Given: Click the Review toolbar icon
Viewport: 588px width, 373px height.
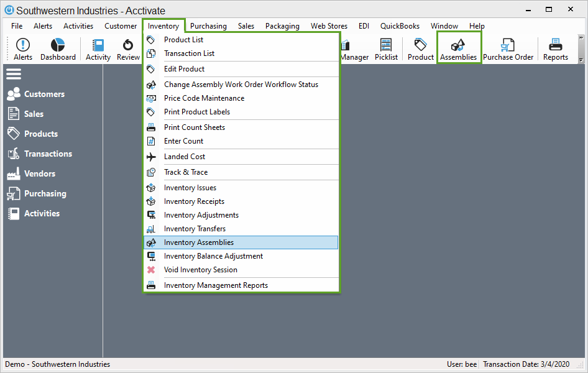Looking at the screenshot, I should (x=128, y=49).
